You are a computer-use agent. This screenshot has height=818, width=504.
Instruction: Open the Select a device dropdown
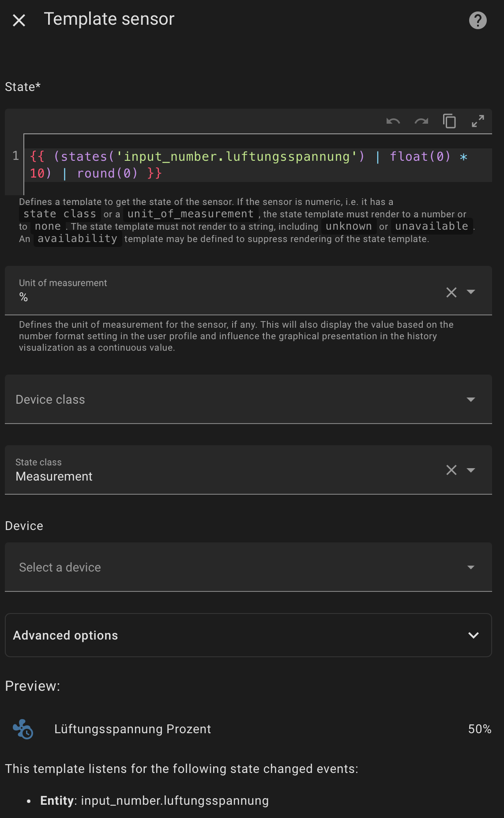point(248,567)
